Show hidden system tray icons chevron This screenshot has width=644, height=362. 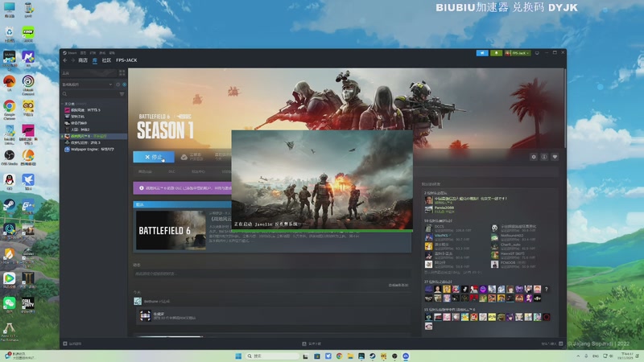(x=578, y=356)
